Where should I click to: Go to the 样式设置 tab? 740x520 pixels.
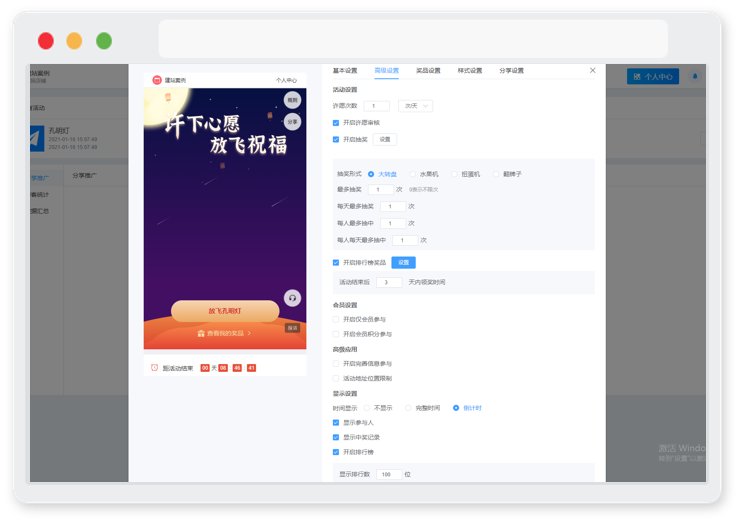(x=470, y=70)
